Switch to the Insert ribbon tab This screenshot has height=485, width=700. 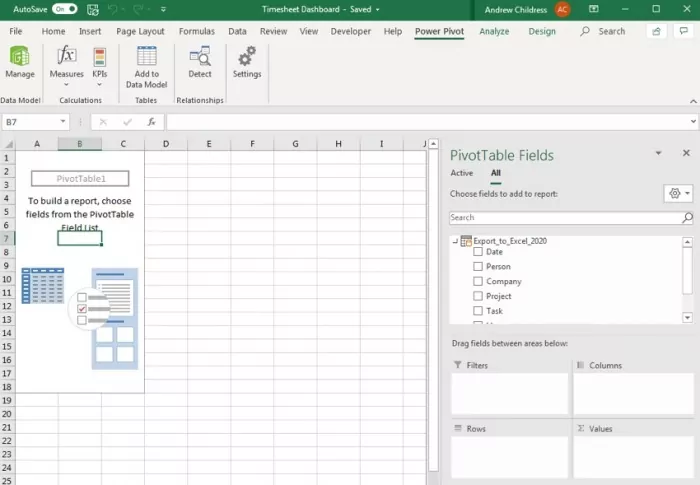point(90,31)
